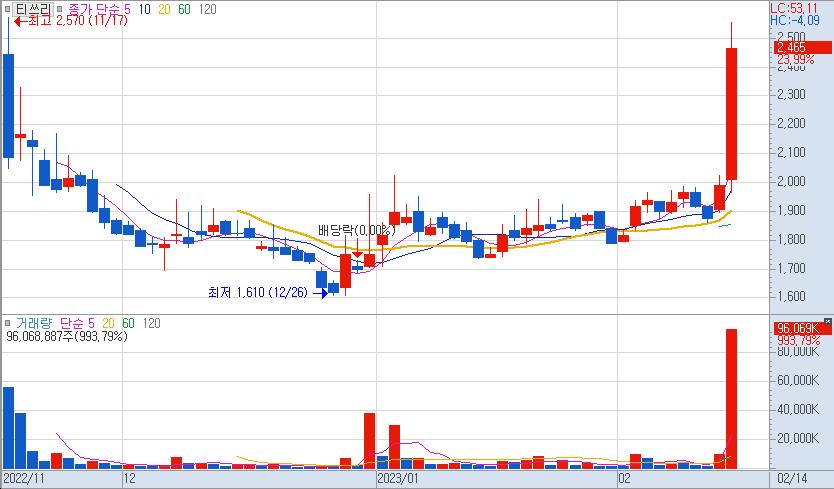
Task: Click the tallest red volume bar on 02/14
Action: 731,399
